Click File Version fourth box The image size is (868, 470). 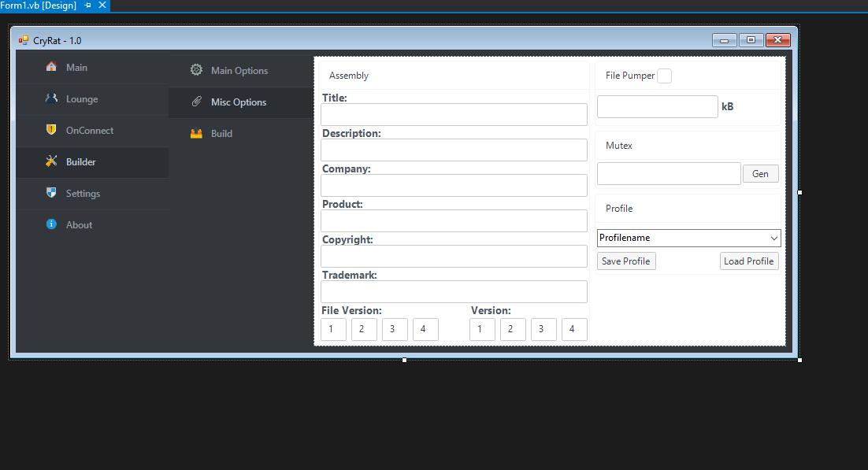coord(425,329)
